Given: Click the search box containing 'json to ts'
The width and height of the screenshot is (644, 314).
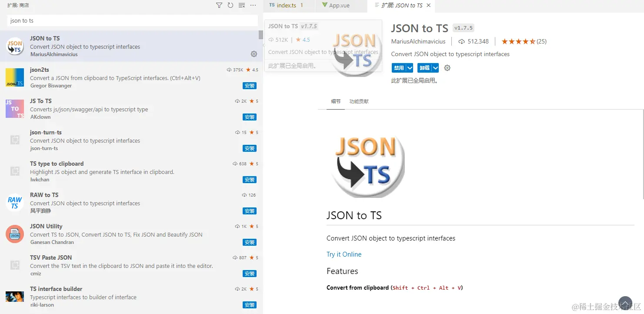Looking at the screenshot, I should pyautogui.click(x=133, y=20).
